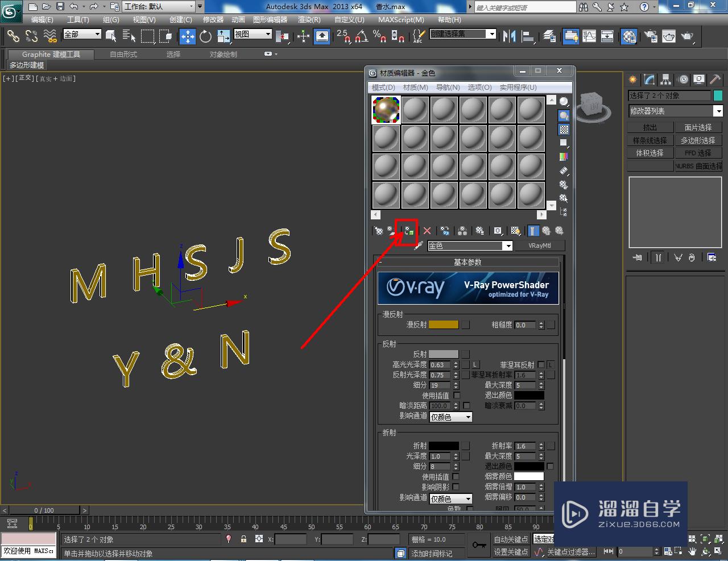This screenshot has width=728, height=561.
Task: Toggle checkered Background in material editor
Action: point(564,130)
